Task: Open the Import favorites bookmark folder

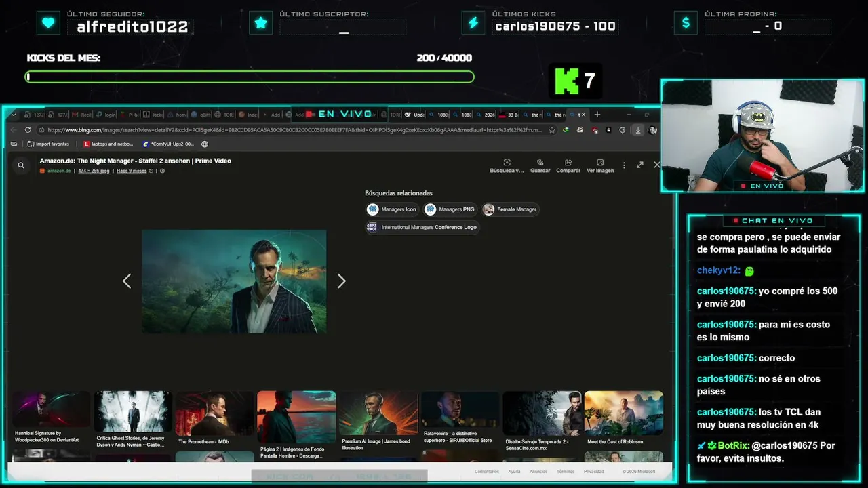Action: click(x=48, y=144)
